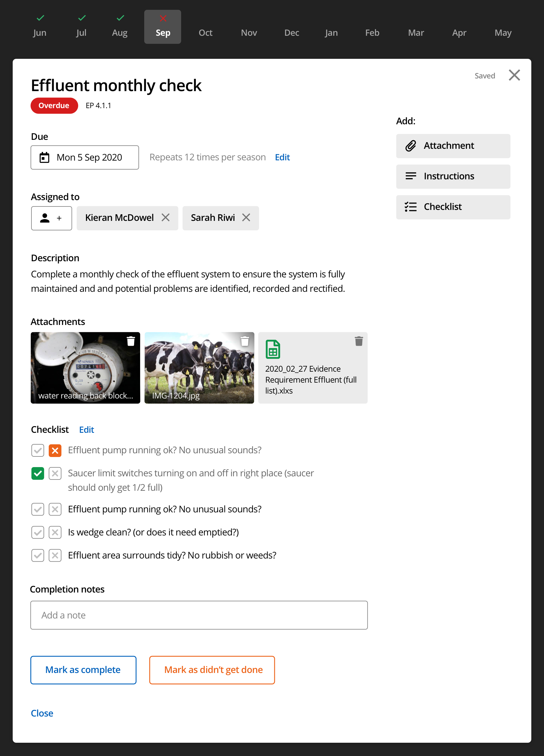Tick the pass box for 'Is wedge clean?'
544x756 pixels.
click(38, 532)
